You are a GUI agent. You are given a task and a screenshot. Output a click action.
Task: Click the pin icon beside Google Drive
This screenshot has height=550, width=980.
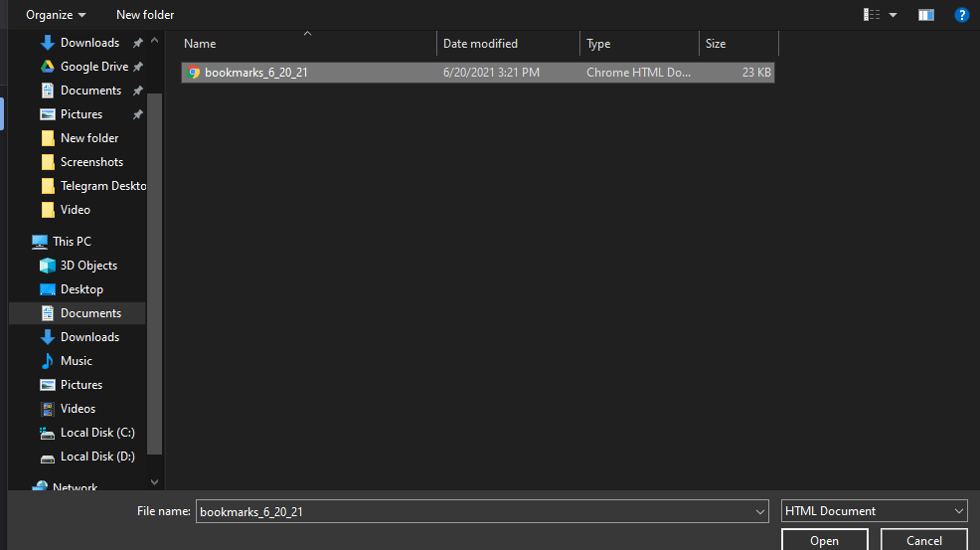point(137,67)
